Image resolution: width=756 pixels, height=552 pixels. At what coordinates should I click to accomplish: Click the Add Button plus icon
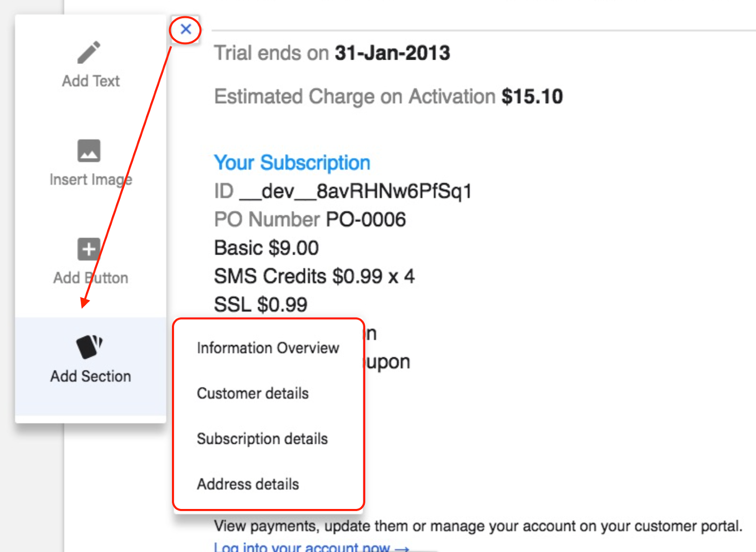89,249
